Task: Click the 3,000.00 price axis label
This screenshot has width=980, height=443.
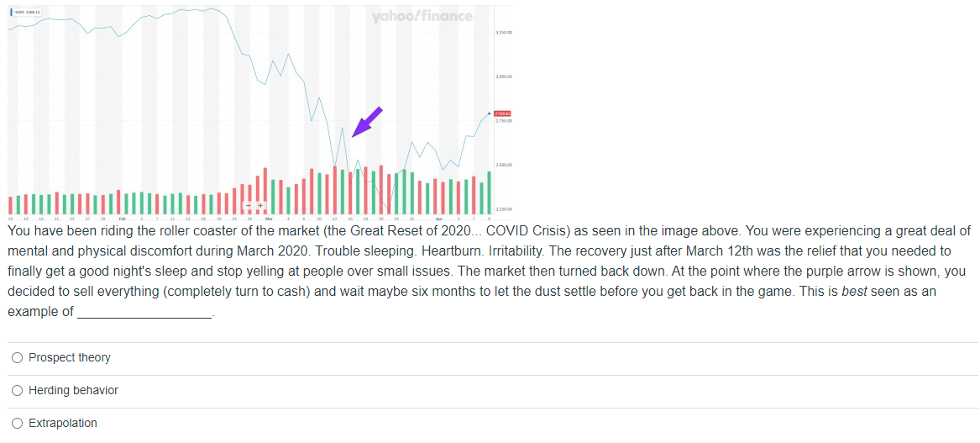Action: 504,76
